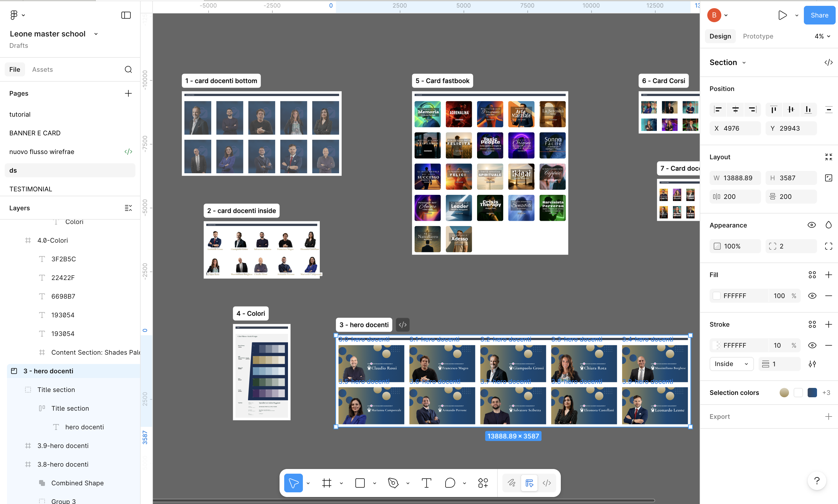The image size is (838, 504).
Task: Toggle Dev Mode in bottom toolbar
Action: (547, 483)
